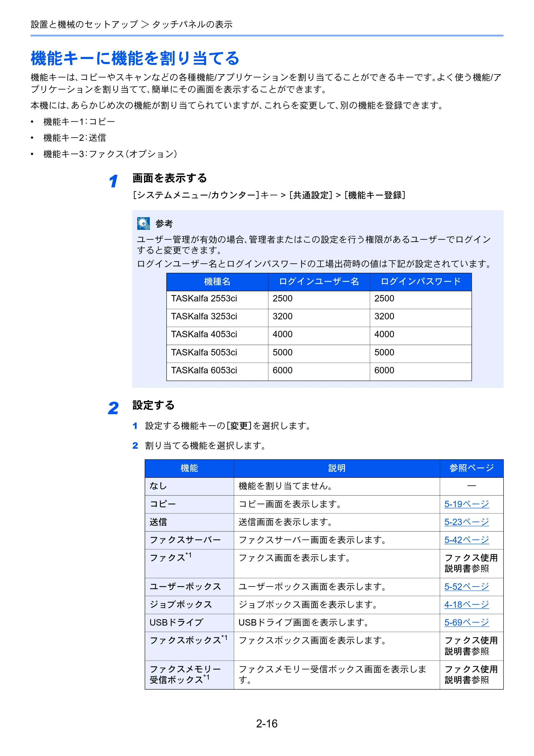
Task: Select the table cell TASKalfa 2553ci
Action: coord(217,299)
